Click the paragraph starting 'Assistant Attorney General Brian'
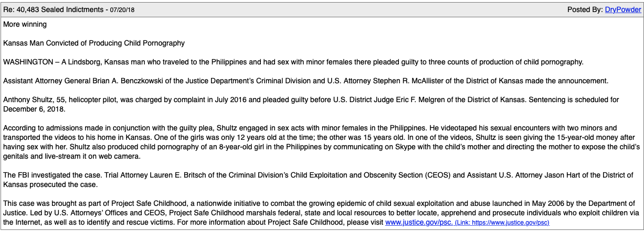This screenshot has height=231, width=644. (305, 81)
